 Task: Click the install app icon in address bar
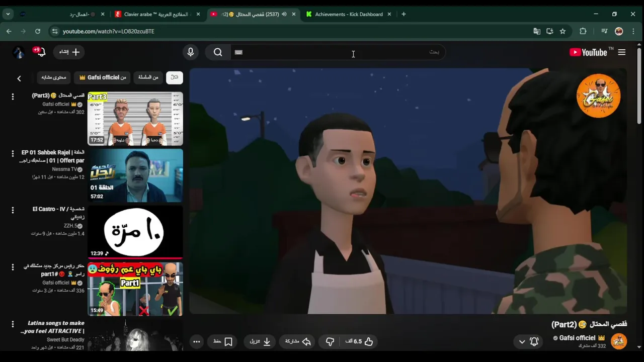point(550,31)
